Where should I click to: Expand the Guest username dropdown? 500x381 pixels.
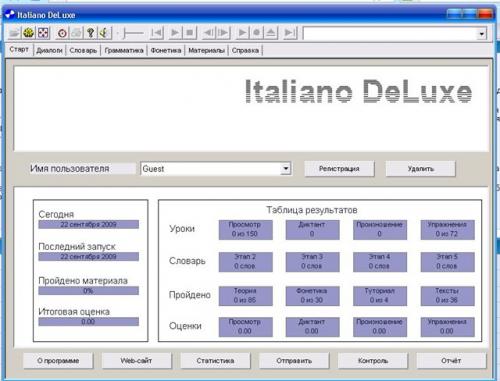[x=286, y=169]
